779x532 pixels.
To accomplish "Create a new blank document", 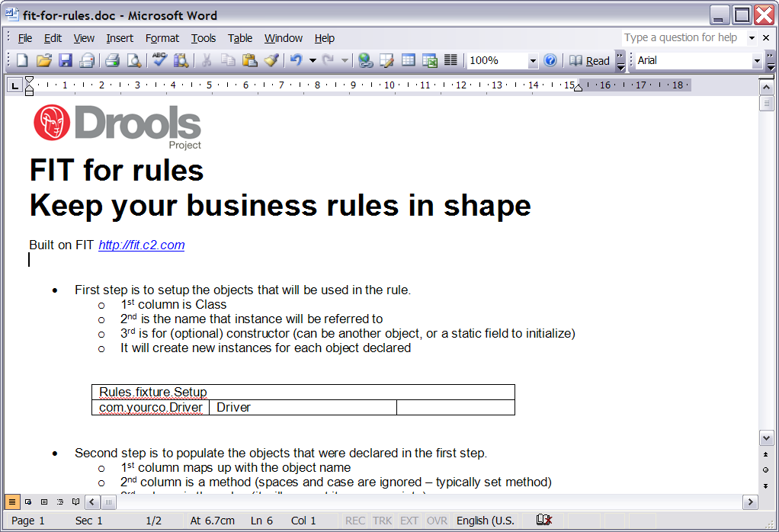I will point(22,61).
